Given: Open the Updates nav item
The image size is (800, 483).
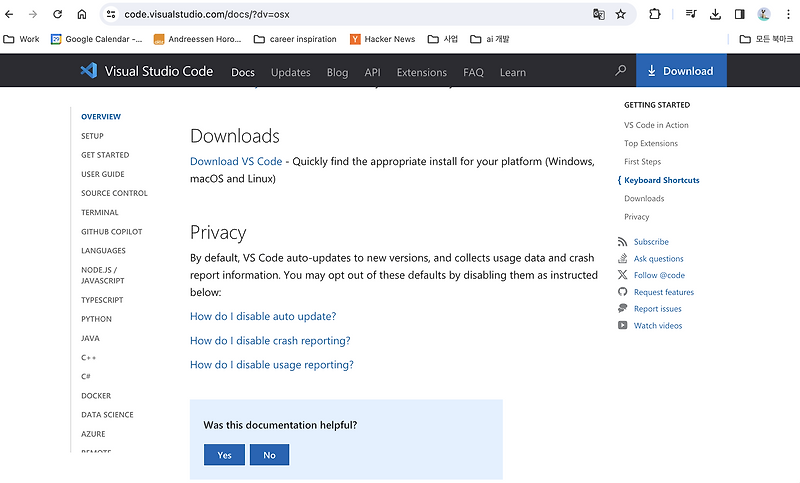Looking at the screenshot, I should point(290,72).
